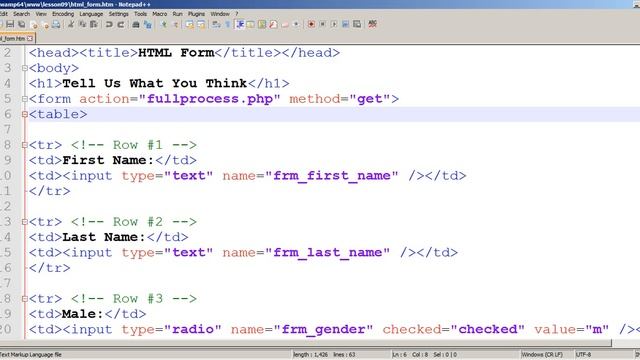Image resolution: width=640 pixels, height=360 pixels.
Task: Collapse the Row #3 tr fold marker
Action: (24, 299)
